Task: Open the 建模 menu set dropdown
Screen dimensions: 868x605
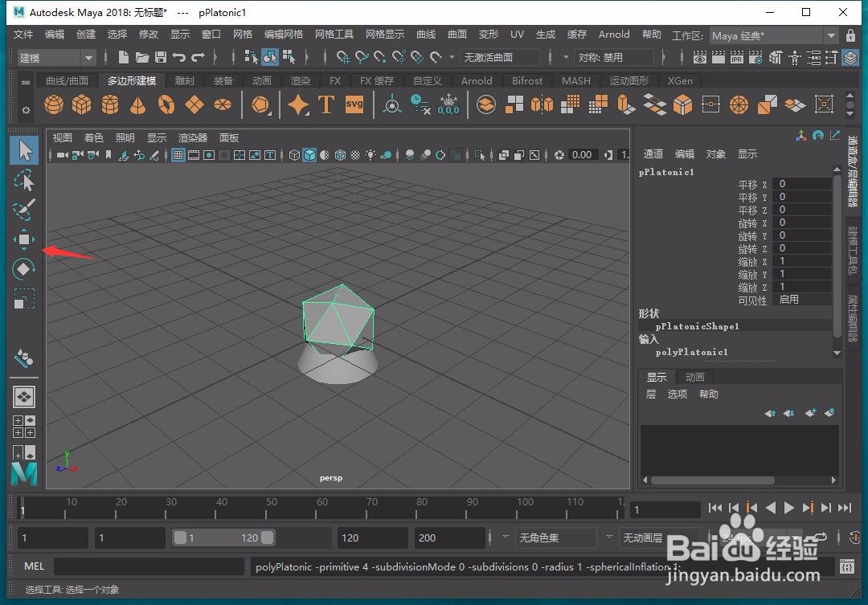Action: point(55,58)
